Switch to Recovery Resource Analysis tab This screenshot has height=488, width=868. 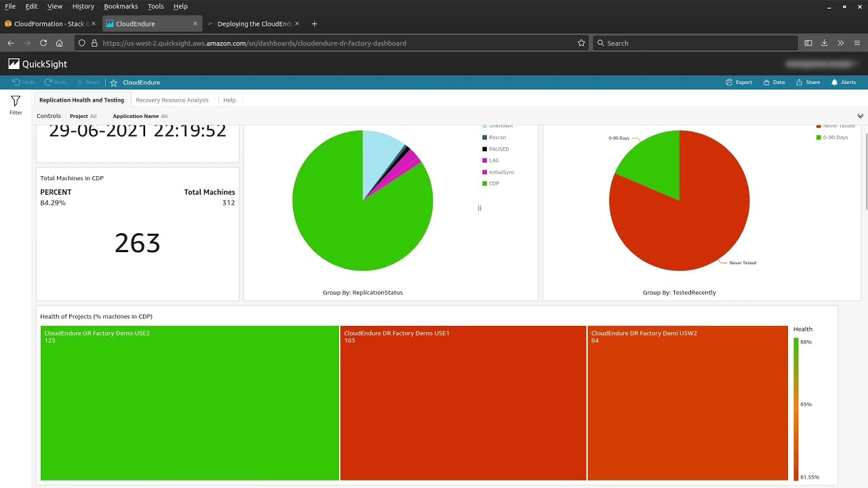(x=172, y=100)
